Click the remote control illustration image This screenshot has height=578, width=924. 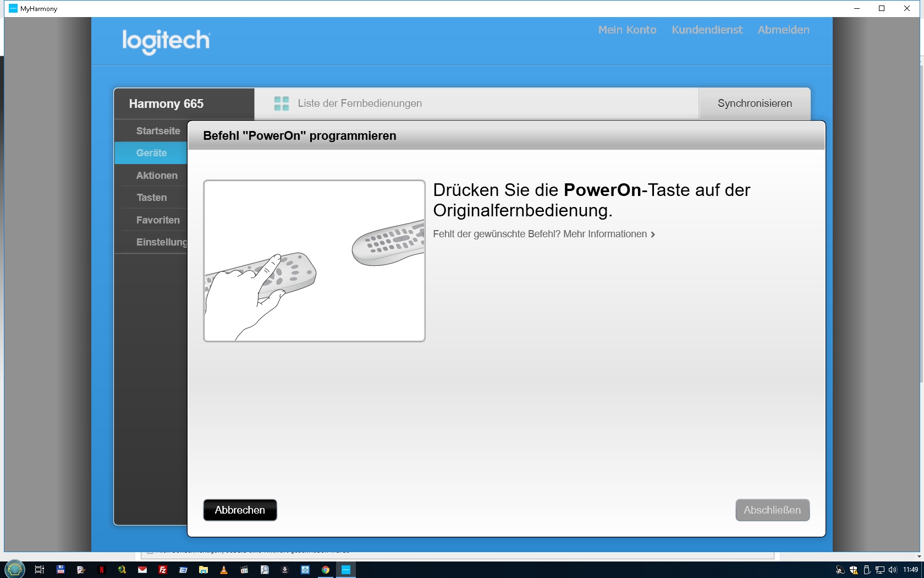pos(314,261)
